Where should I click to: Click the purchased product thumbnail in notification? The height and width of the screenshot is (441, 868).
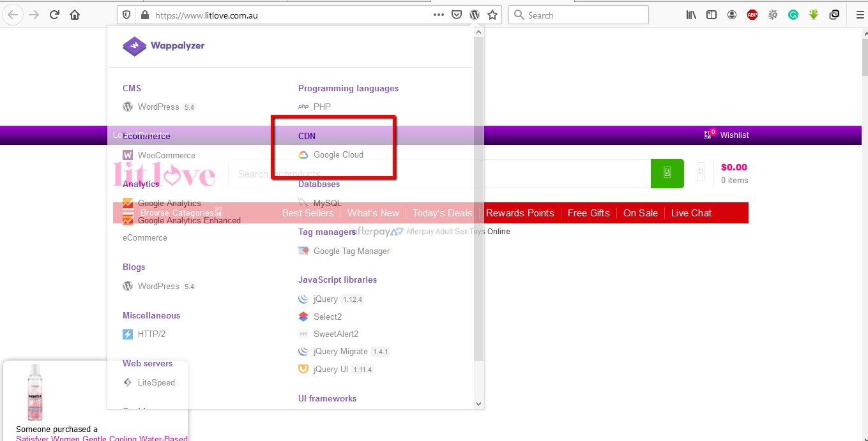point(34,392)
